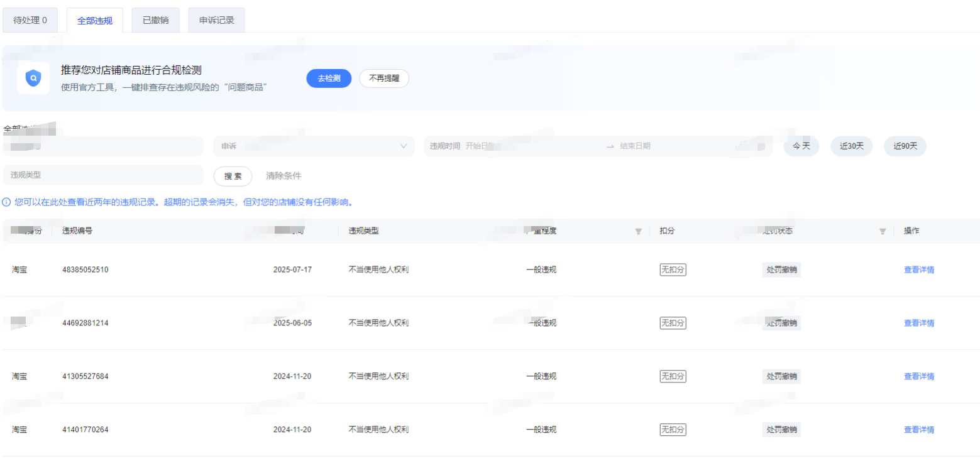Select the 全部违规 tab

[x=95, y=20]
